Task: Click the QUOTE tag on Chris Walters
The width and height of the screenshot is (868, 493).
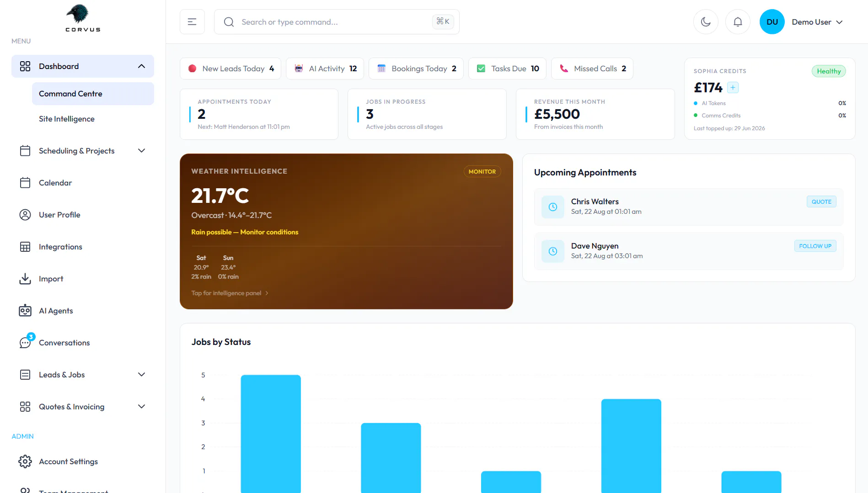Action: click(821, 201)
